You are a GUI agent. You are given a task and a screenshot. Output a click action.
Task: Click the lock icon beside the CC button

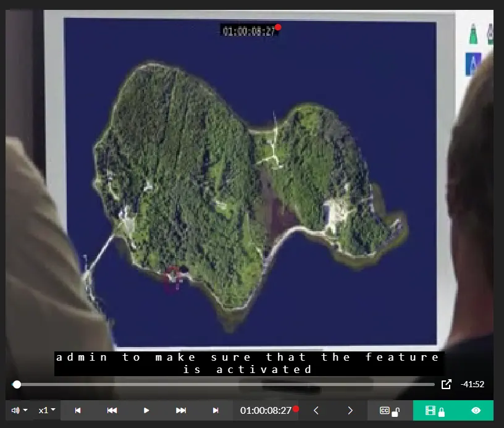(397, 411)
